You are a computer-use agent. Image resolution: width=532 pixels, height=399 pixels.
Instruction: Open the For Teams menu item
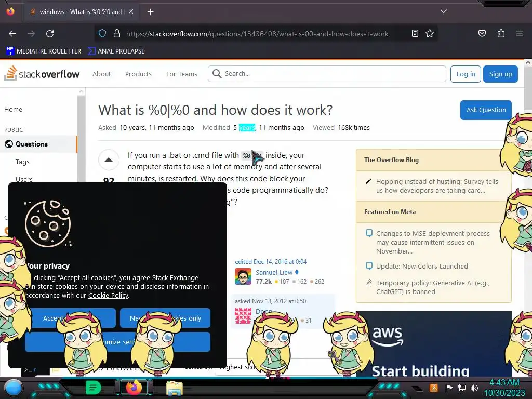(x=181, y=74)
